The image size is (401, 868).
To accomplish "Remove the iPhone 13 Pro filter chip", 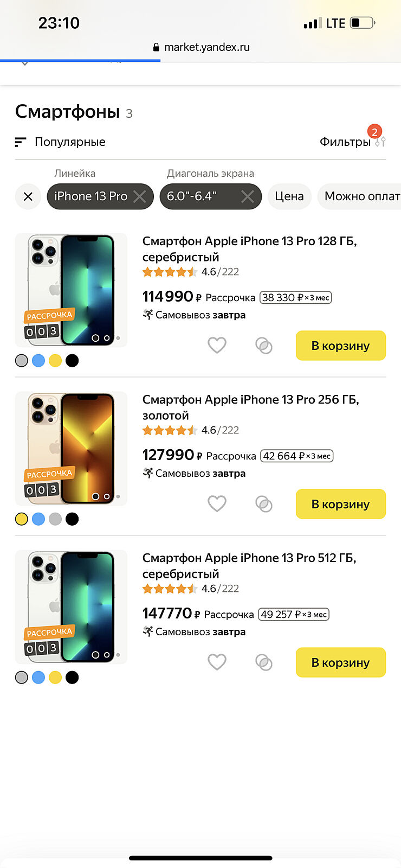I will point(140,196).
